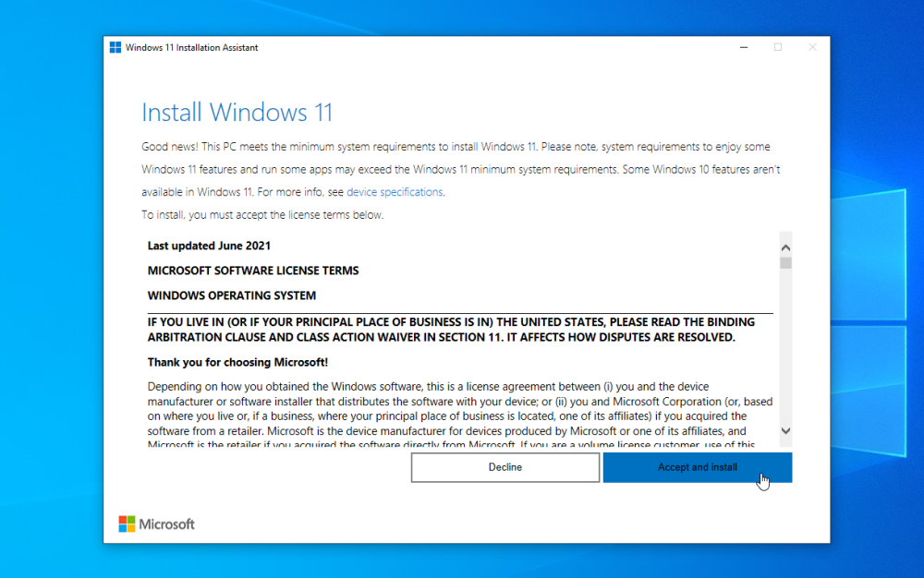924x578 pixels.
Task: Click the 'Windows 11 Installation Assistant' title text
Action: pyautogui.click(x=191, y=48)
